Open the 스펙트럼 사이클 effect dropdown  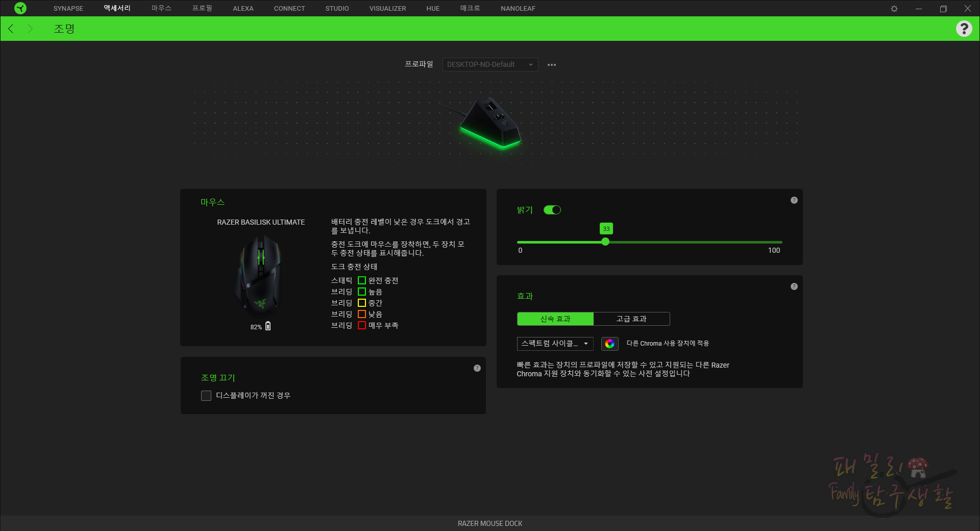[555, 344]
